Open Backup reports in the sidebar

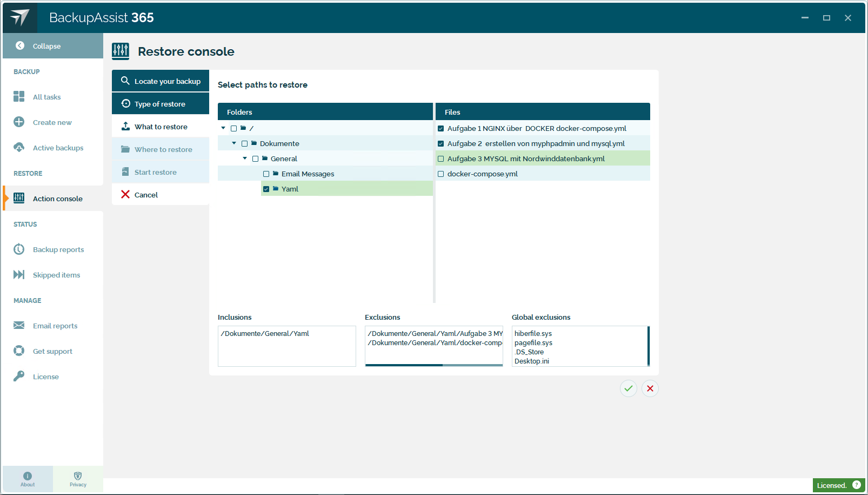52,249
